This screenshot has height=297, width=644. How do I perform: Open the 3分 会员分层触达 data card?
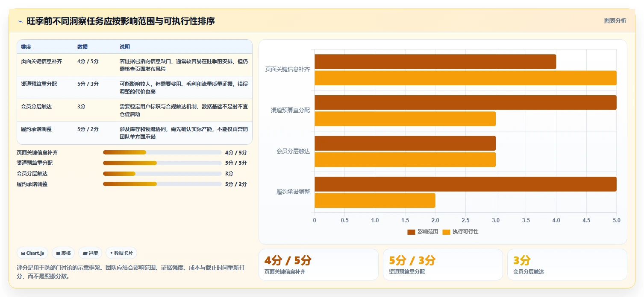pos(567,265)
